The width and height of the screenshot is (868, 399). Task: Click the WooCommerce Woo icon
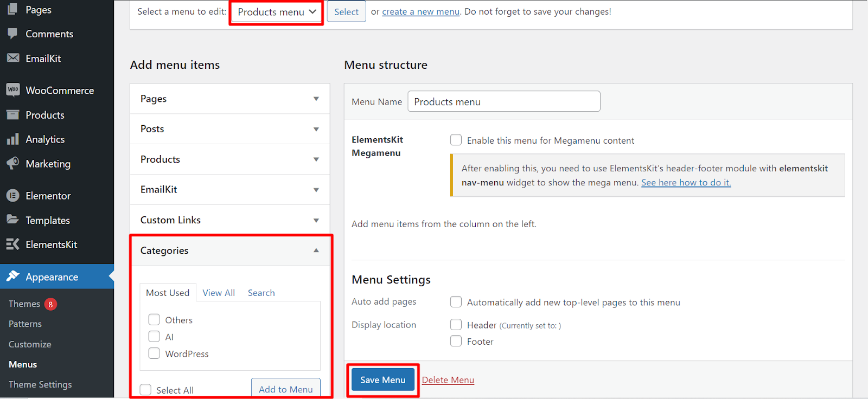(13, 89)
